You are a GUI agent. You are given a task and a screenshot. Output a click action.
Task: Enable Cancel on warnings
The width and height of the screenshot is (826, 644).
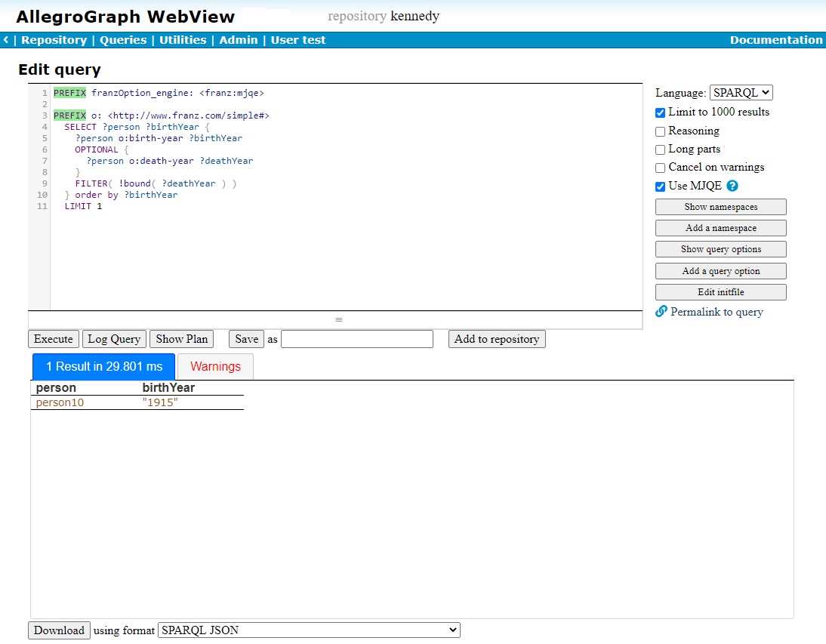coord(660,167)
